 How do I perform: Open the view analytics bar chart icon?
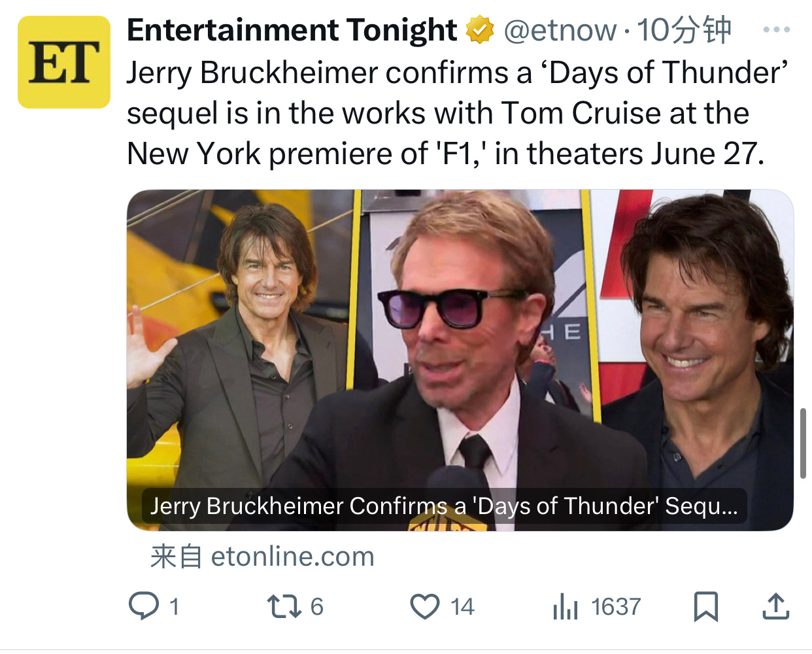(x=566, y=606)
